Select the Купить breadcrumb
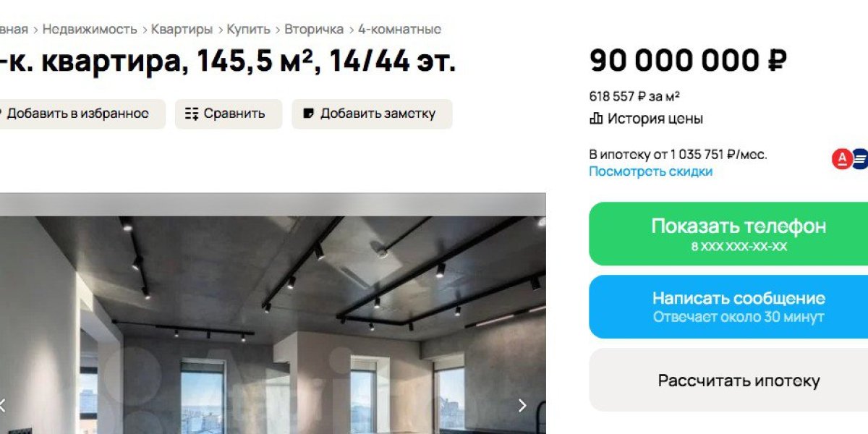The height and width of the screenshot is (434, 868). 248,30
